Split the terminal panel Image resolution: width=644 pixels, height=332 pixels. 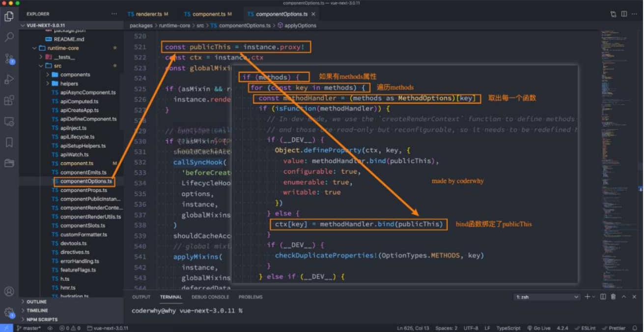(x=603, y=297)
